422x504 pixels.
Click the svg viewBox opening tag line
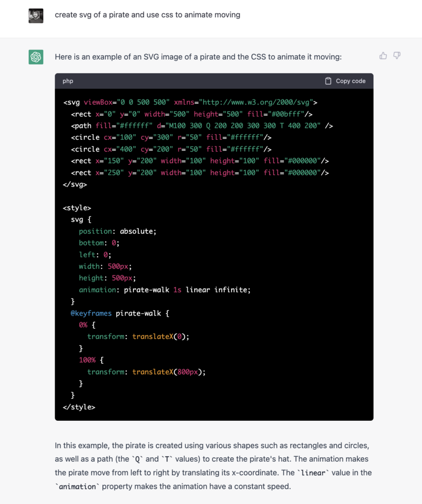tap(190, 102)
